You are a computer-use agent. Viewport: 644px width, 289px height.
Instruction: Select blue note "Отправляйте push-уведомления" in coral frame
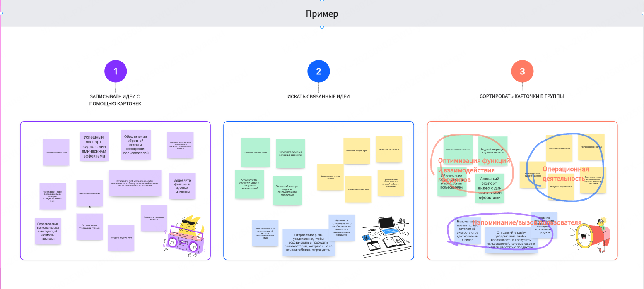click(511, 240)
